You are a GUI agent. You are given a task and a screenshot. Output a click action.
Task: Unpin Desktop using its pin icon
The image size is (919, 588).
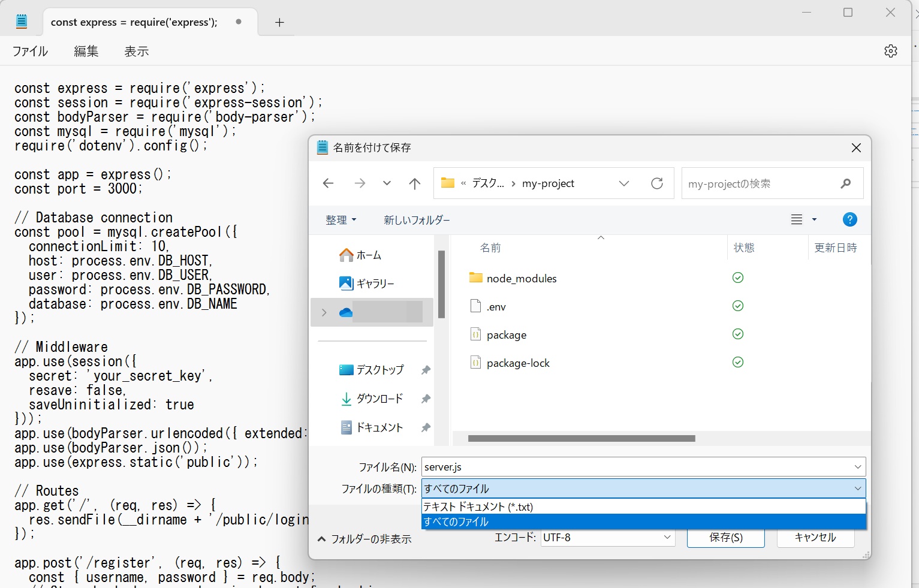pos(426,370)
